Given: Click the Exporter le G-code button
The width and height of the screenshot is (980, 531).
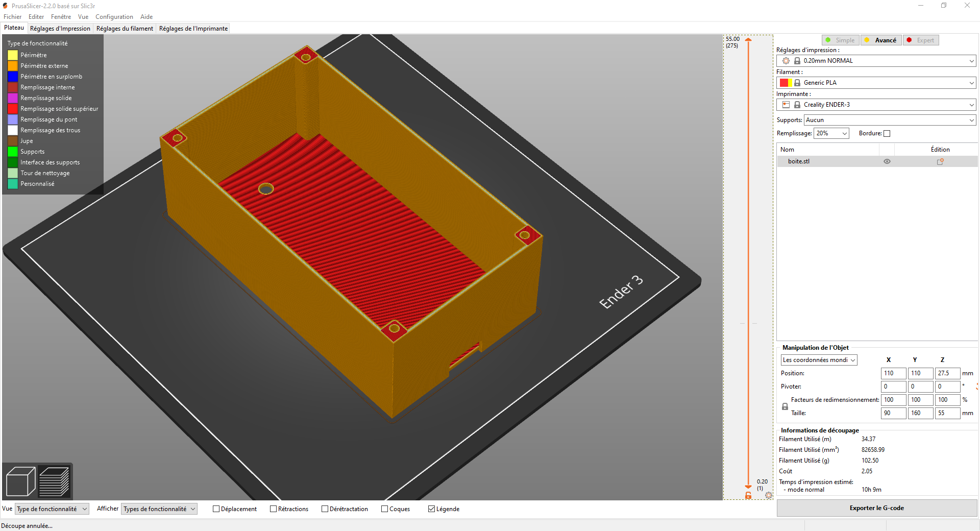Looking at the screenshot, I should 877,508.
